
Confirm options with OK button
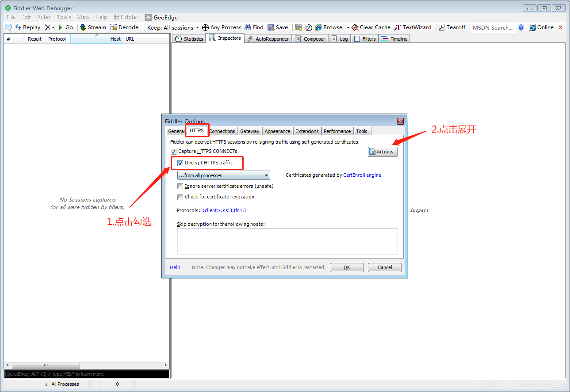pyautogui.click(x=347, y=267)
